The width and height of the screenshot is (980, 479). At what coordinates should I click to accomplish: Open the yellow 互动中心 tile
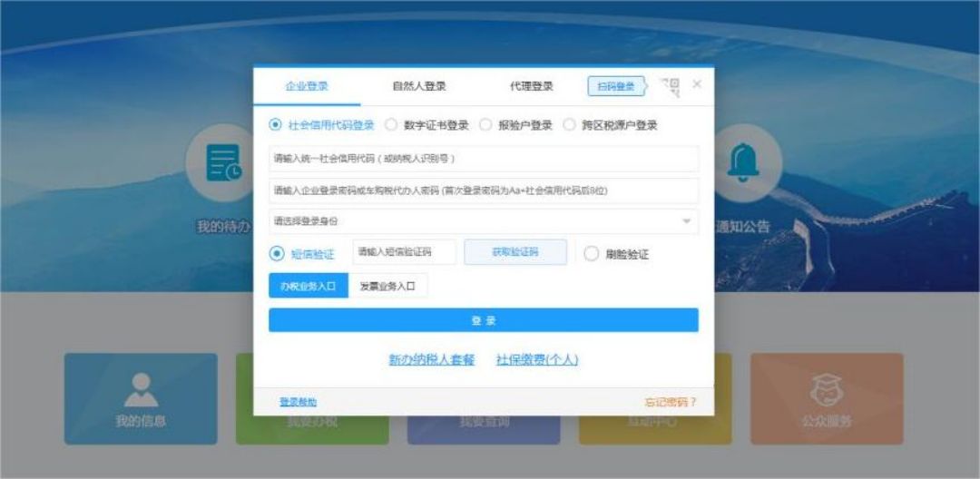pos(655,431)
